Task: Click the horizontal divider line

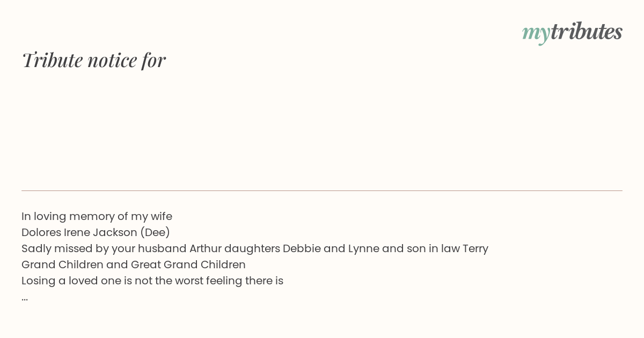Action: (x=322, y=190)
